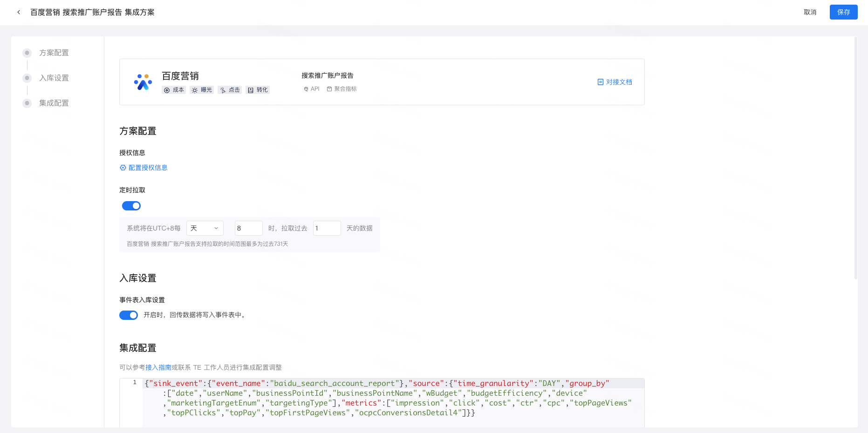Click the 取消 cancel button
The image size is (868, 433).
810,12
